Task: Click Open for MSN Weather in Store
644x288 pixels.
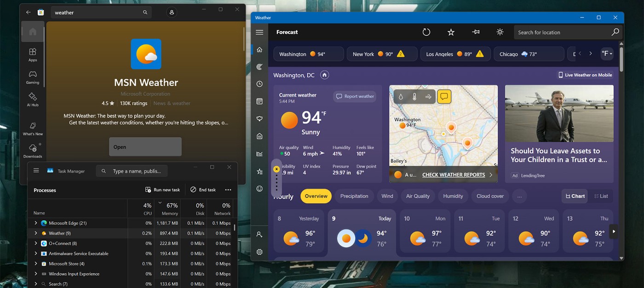Action: [145, 147]
